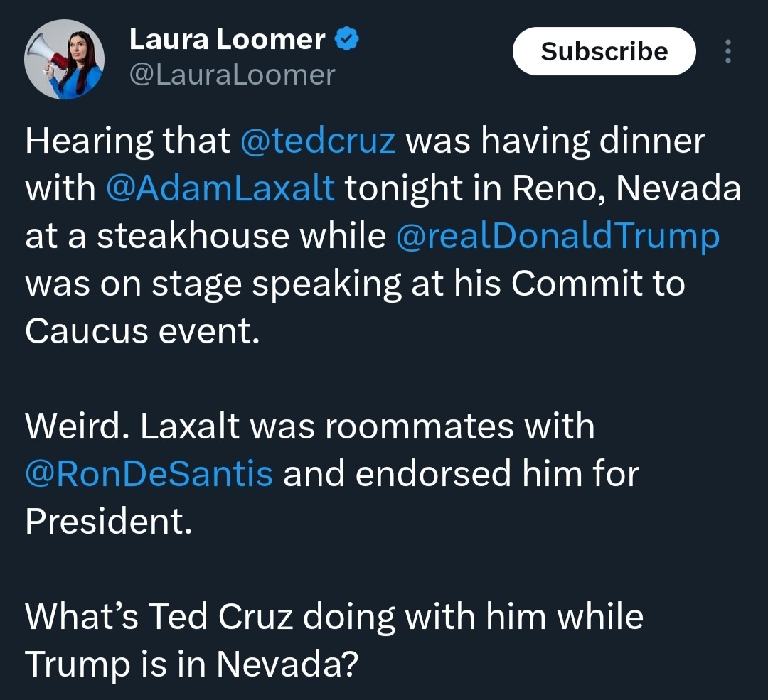The height and width of the screenshot is (700, 768).
Task: Click the "Trump is in Nevada?" line
Action: point(192,664)
